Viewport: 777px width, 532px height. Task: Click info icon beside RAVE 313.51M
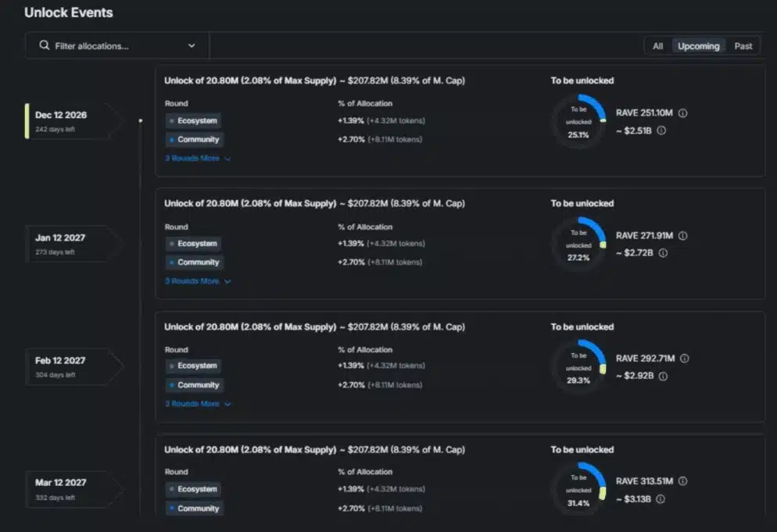[x=682, y=481]
